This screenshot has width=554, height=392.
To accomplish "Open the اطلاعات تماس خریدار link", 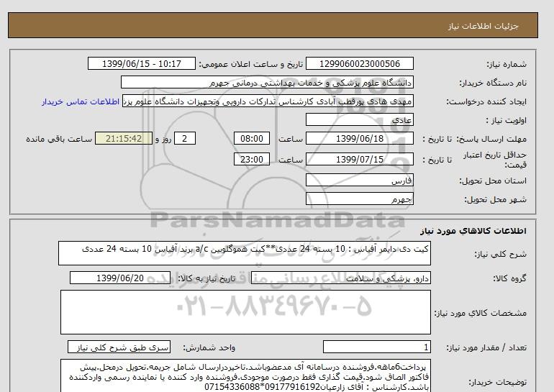I will point(81,101).
